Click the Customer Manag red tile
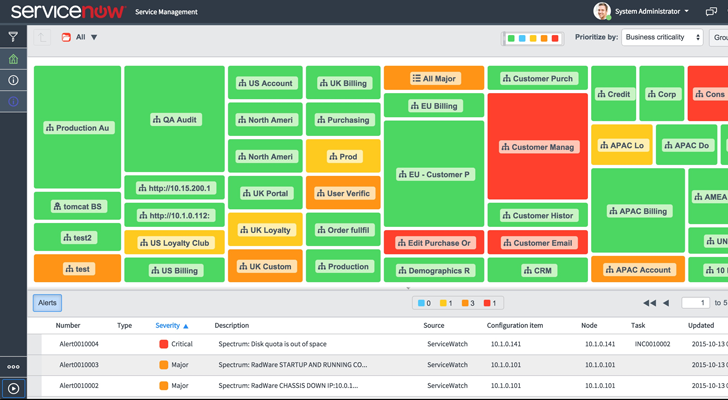This screenshot has height=400, width=728. tap(537, 146)
